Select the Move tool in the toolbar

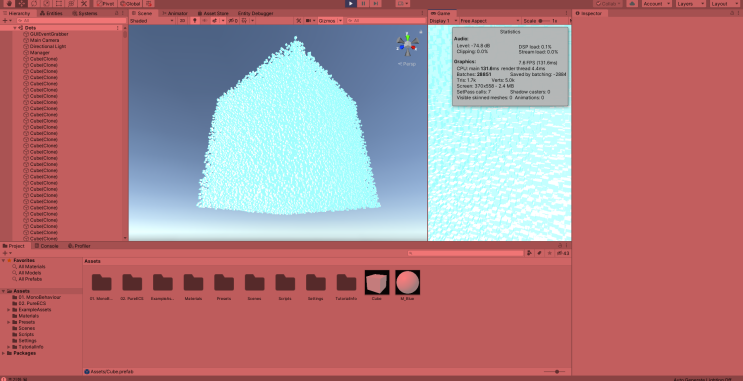[x=22, y=3]
